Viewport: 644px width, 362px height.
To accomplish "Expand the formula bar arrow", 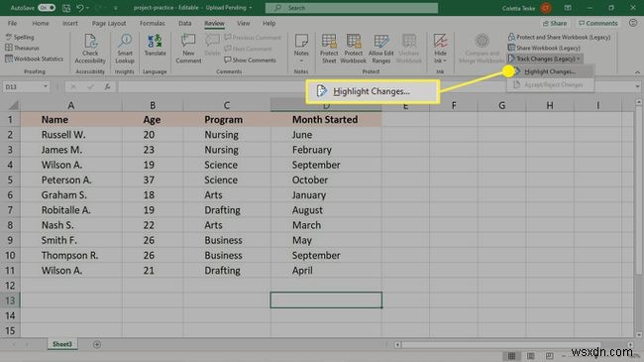I will (637, 87).
